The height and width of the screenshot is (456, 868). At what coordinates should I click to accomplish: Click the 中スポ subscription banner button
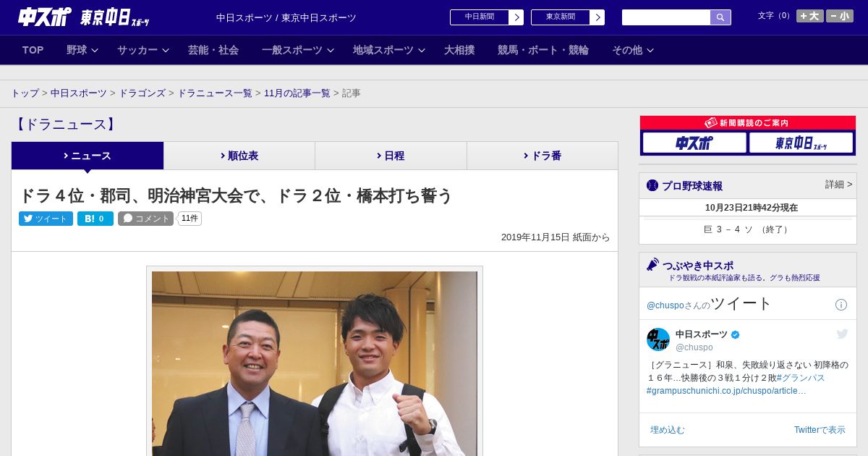[694, 143]
